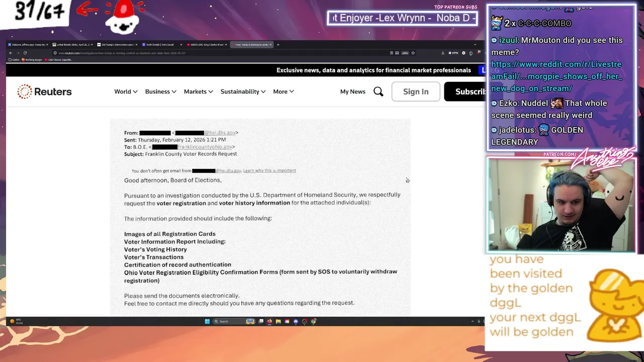
Task: Open Task View on the taskbar
Action: click(x=261, y=321)
